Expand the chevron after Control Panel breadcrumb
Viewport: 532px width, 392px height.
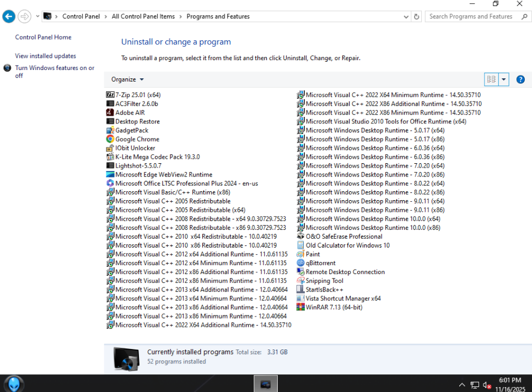pos(106,17)
